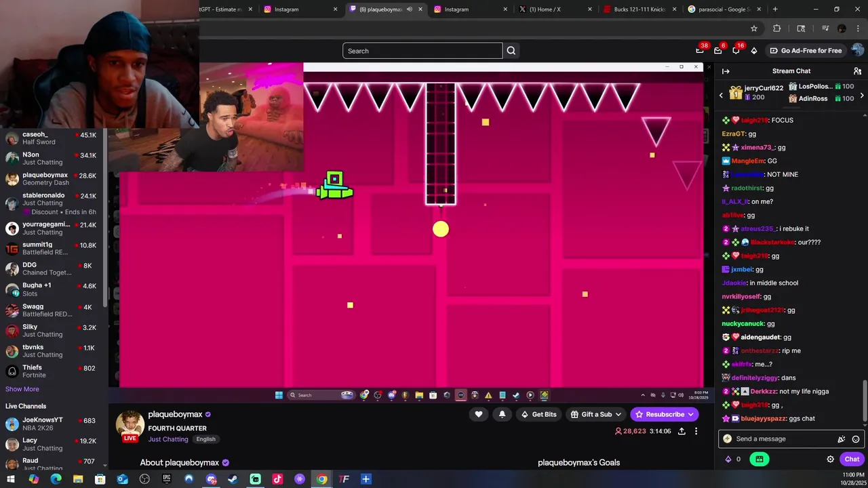Click the green channel points reward button

[759, 459]
